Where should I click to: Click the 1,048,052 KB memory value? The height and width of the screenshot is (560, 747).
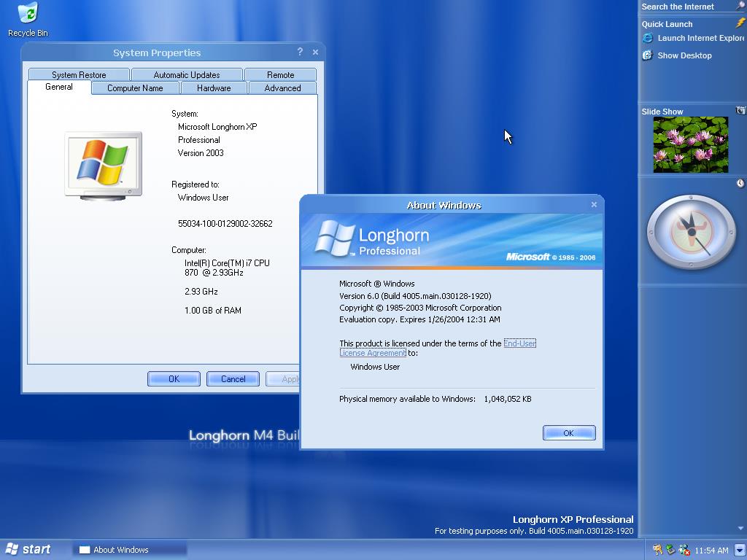coord(508,399)
